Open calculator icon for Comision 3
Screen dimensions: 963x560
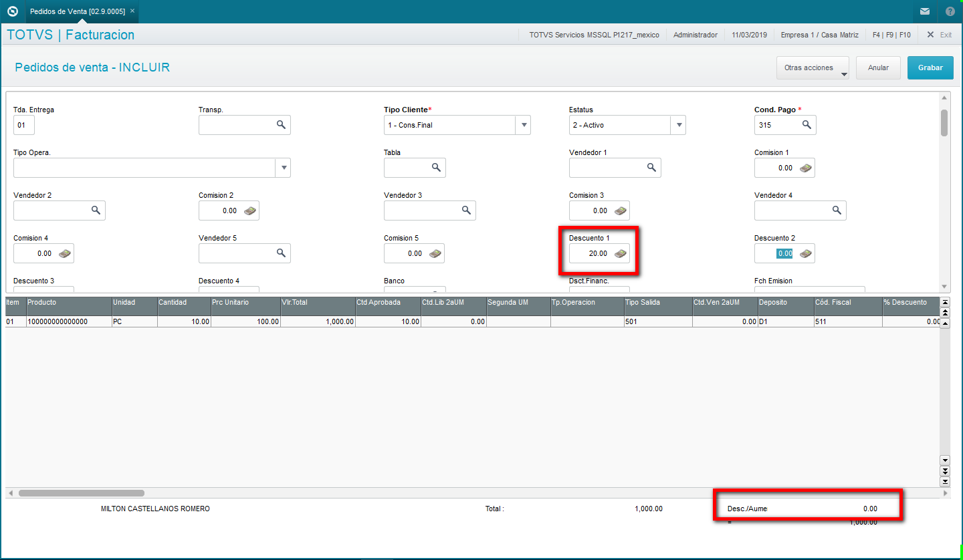tap(621, 211)
